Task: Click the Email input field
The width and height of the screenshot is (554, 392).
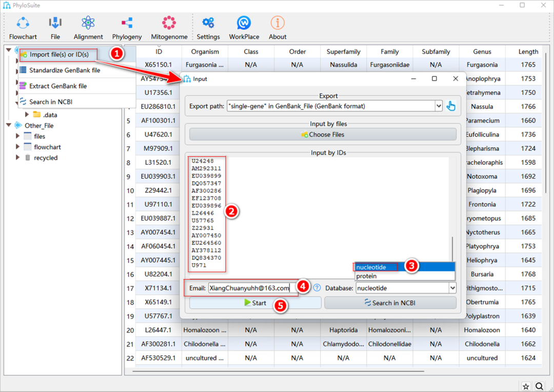Action: click(x=253, y=288)
